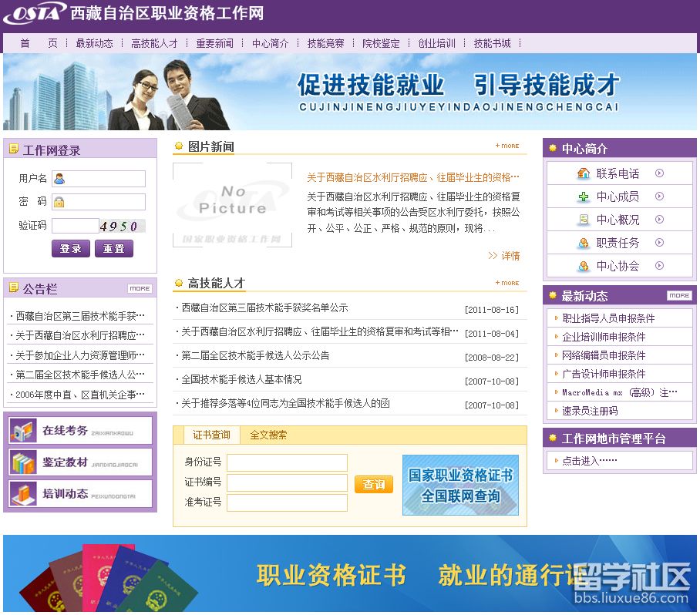The image size is (700, 615).
Task: Click the person icon beside 职责任务
Action: [x=584, y=243]
